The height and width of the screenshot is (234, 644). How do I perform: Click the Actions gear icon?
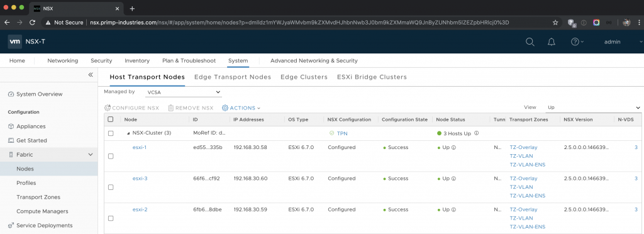point(225,108)
